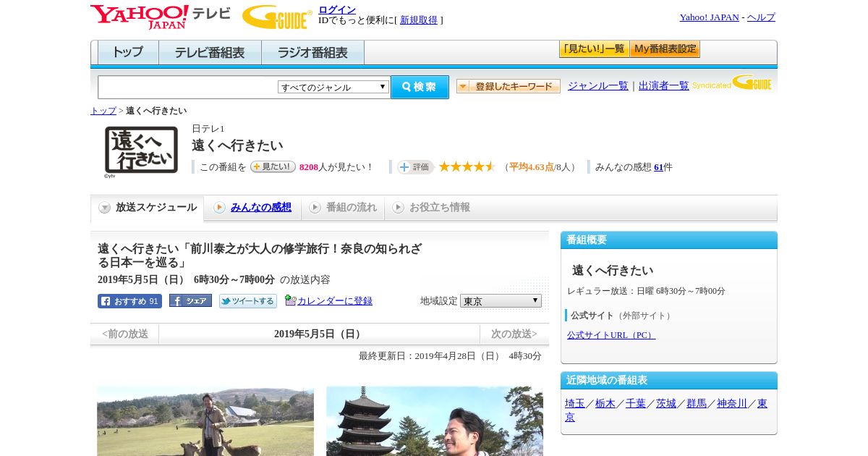Go to <前の放送 previous broadcast
868x456 pixels.
(125, 334)
